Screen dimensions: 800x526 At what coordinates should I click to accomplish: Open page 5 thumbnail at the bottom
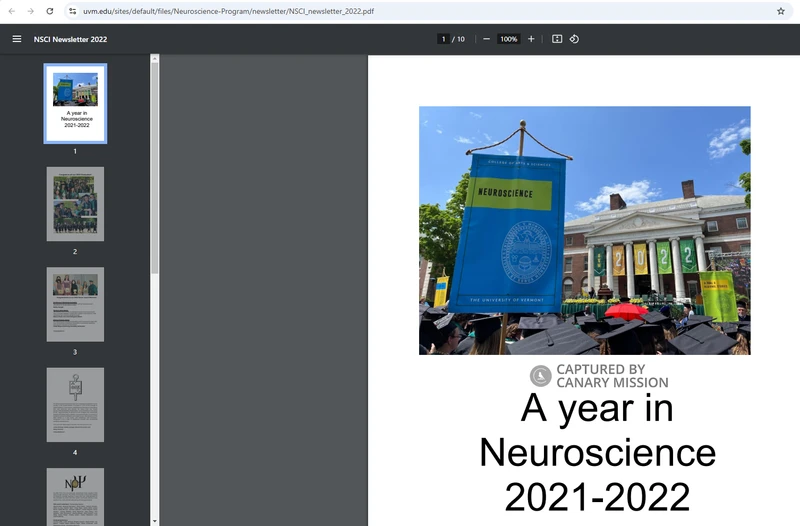(76, 497)
